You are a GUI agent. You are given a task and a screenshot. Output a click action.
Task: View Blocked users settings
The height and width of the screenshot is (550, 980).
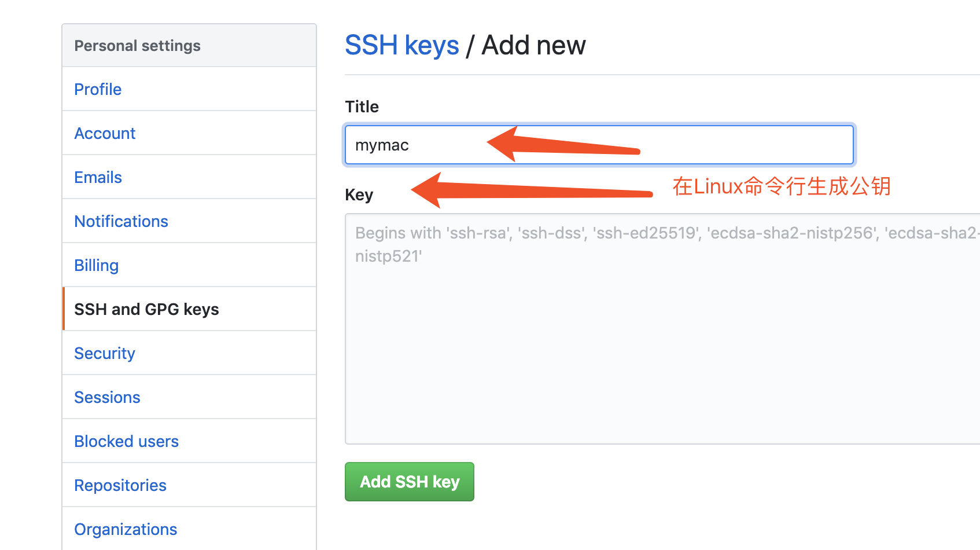(126, 441)
